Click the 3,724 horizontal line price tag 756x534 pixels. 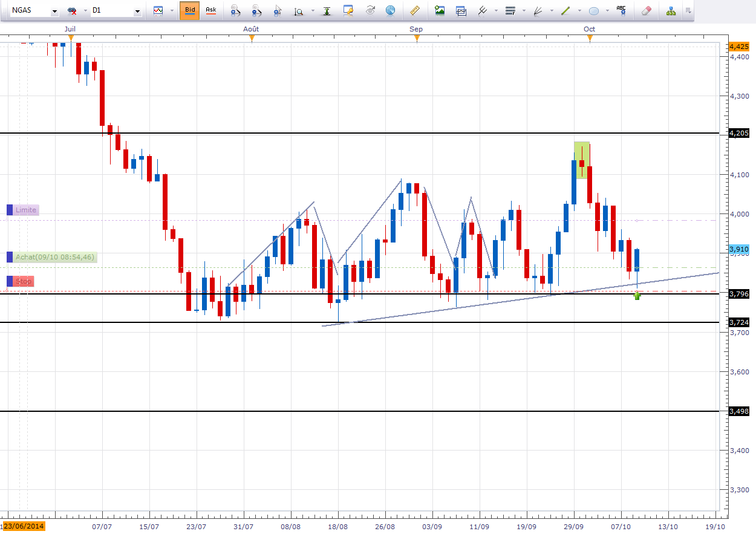pyautogui.click(x=739, y=322)
